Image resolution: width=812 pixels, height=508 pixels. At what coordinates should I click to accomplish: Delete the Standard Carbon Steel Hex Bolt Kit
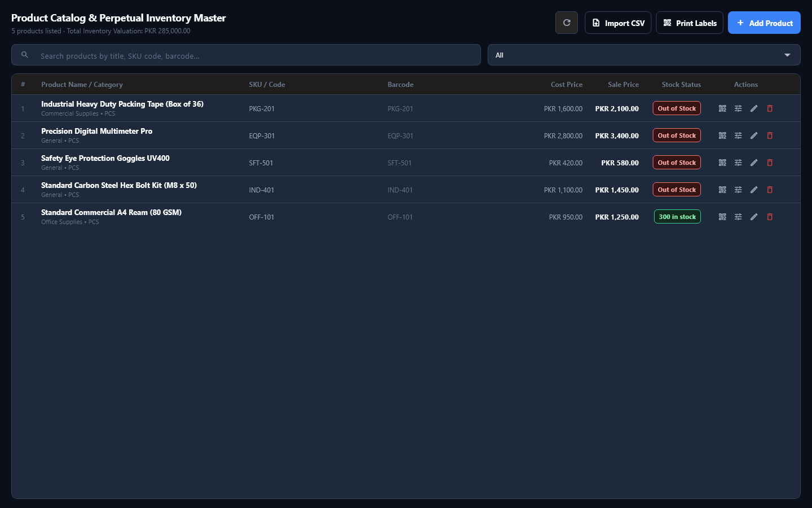click(x=770, y=190)
